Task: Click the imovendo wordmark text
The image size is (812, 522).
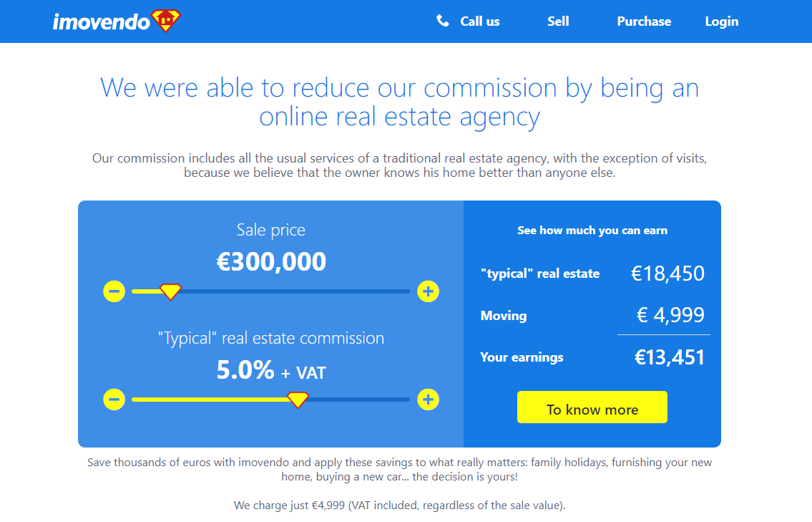Action: pos(102,21)
